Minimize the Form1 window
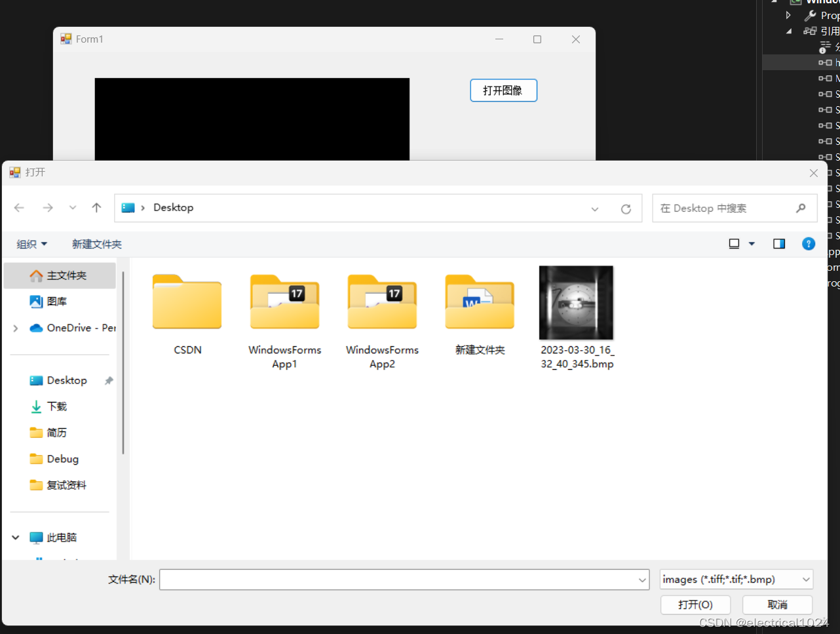This screenshot has width=840, height=634. [499, 39]
